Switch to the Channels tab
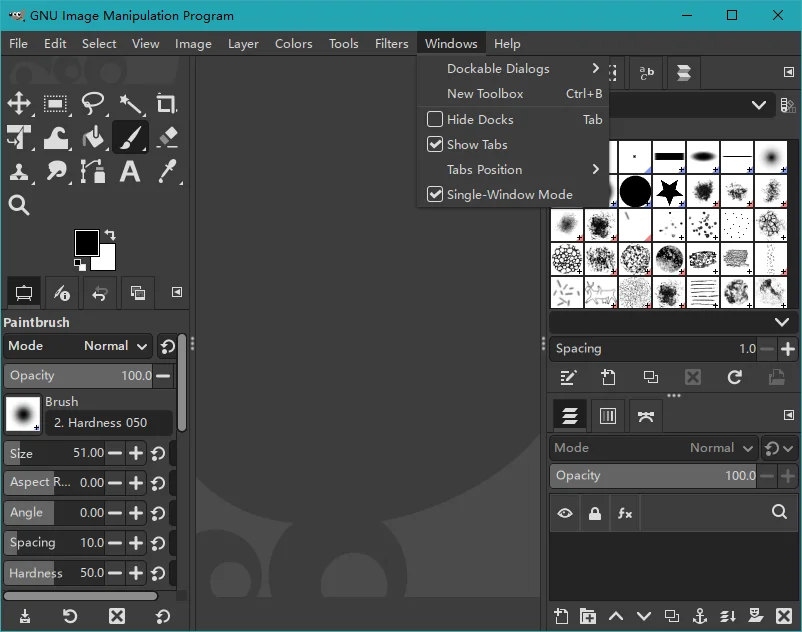Viewport: 802px width, 632px height. [x=608, y=416]
